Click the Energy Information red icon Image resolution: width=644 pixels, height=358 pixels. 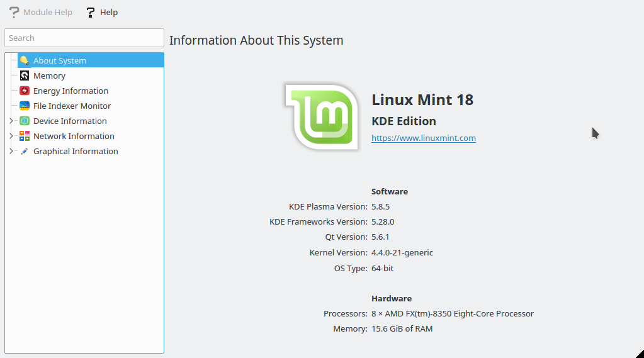coord(24,91)
